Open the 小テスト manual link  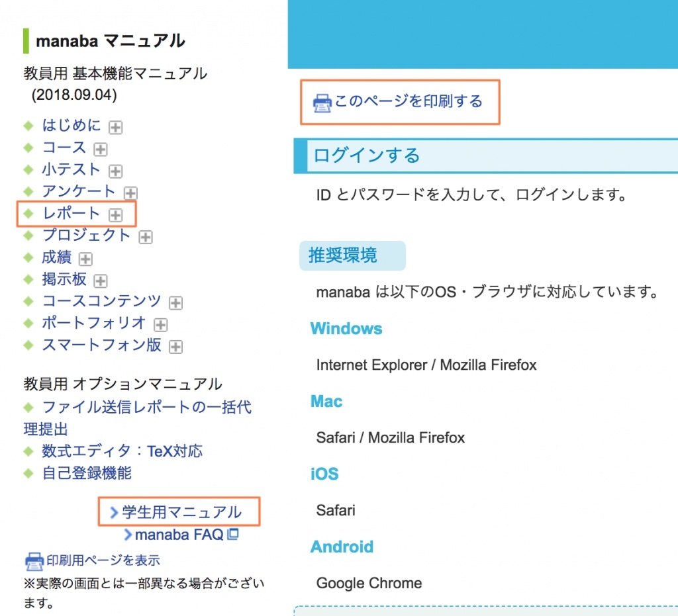[72, 169]
